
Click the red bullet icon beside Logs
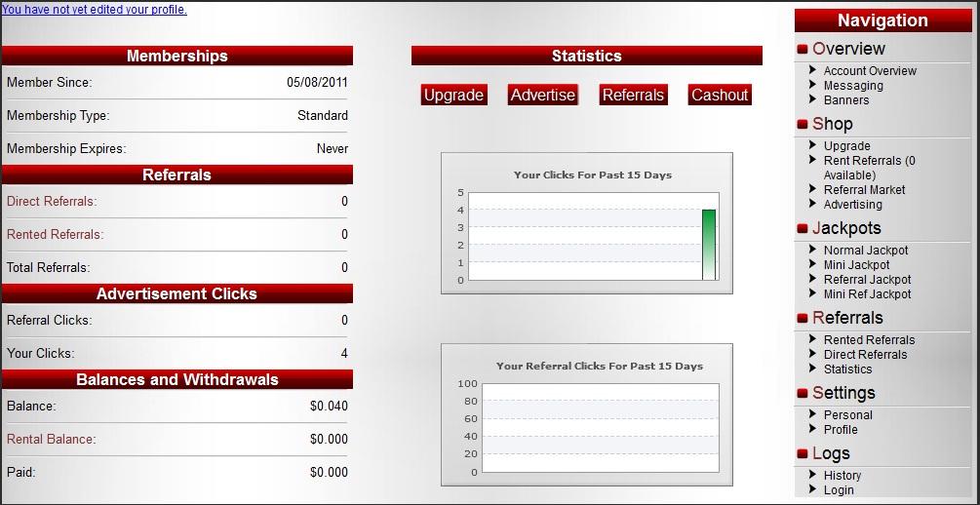[x=804, y=454]
